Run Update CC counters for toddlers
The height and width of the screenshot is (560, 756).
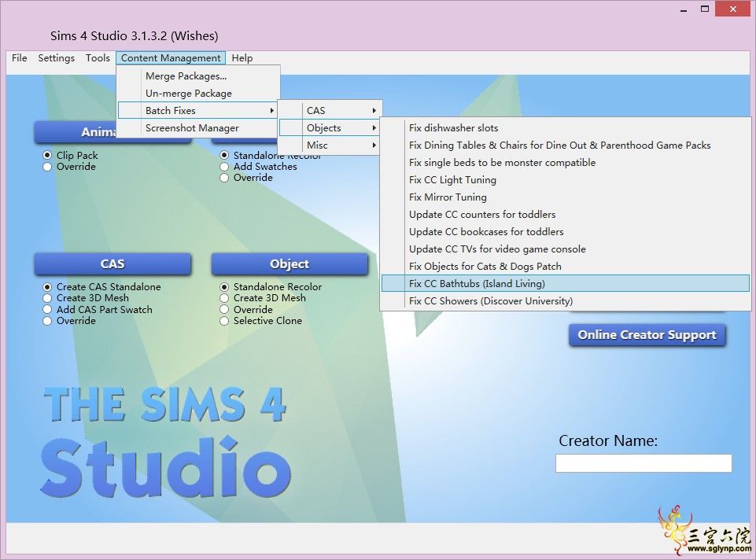tap(566, 215)
